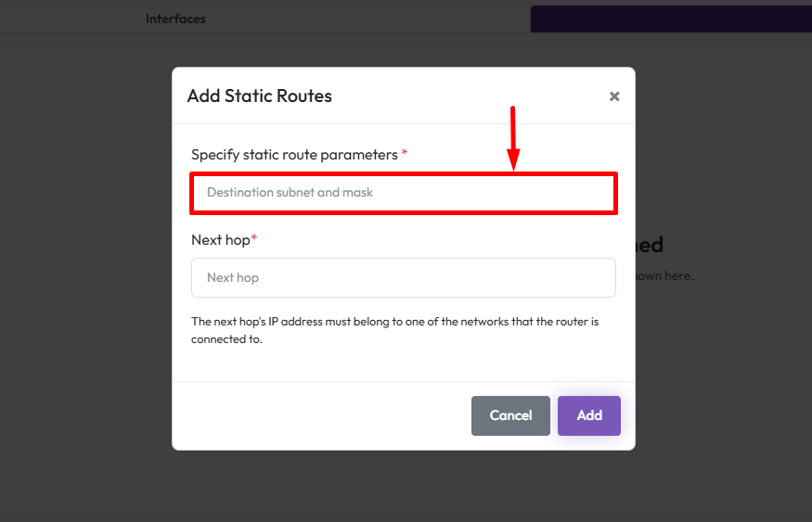
Task: Click the next hop IP address help text
Action: [394, 330]
